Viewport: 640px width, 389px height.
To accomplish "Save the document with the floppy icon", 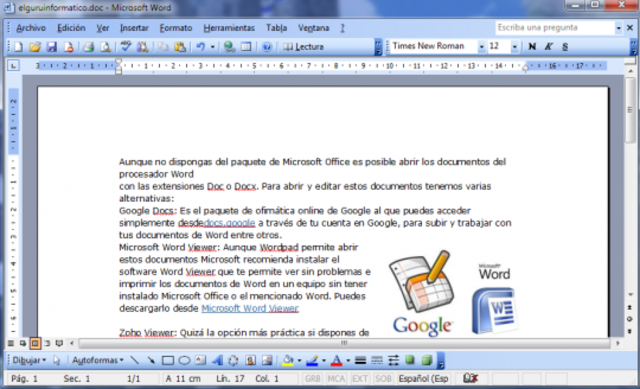I will (51, 47).
